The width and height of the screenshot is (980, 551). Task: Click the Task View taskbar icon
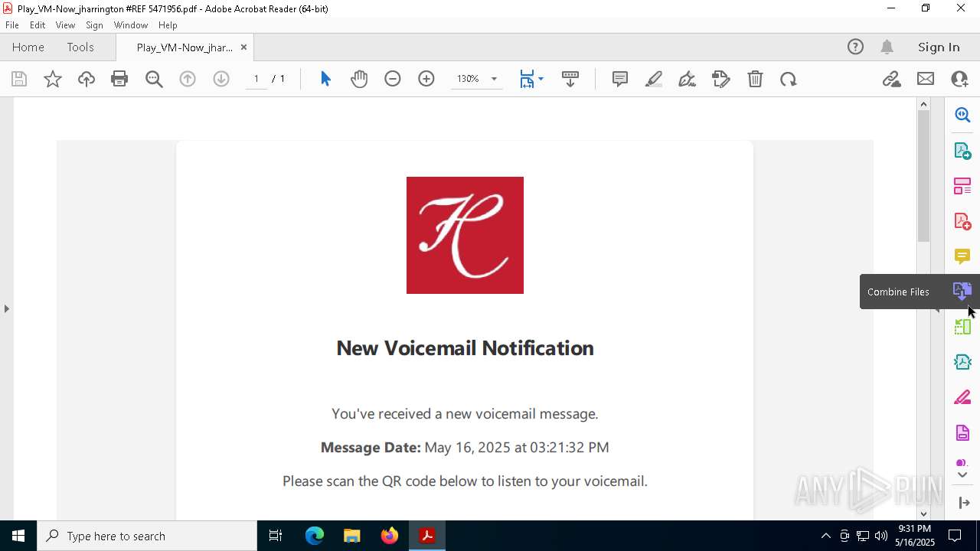[276, 536]
